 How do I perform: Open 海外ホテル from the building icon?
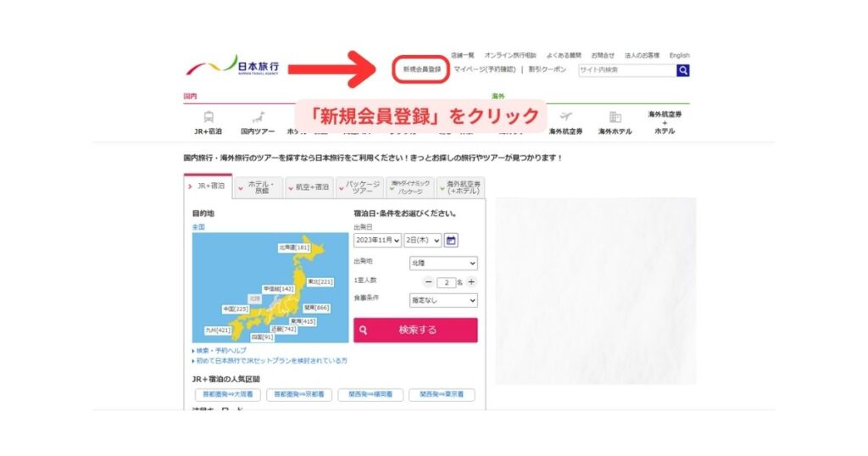[x=615, y=122]
